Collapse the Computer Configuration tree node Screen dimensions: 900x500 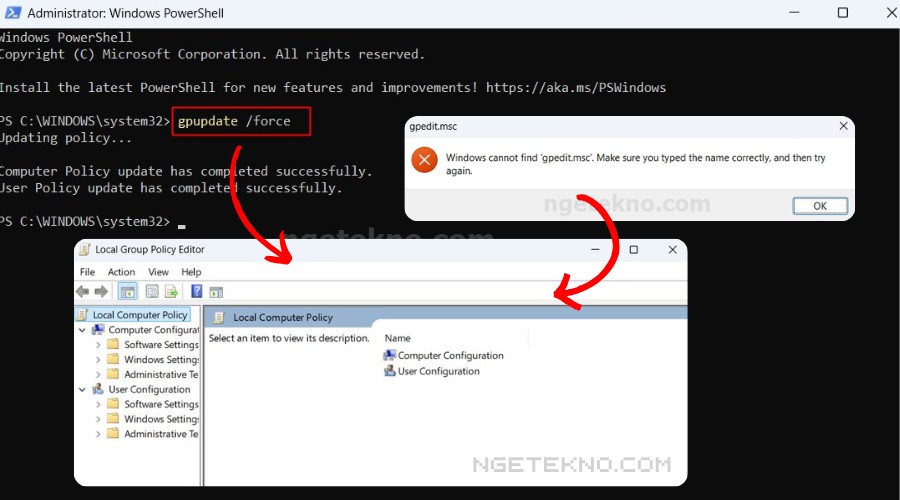tap(83, 330)
